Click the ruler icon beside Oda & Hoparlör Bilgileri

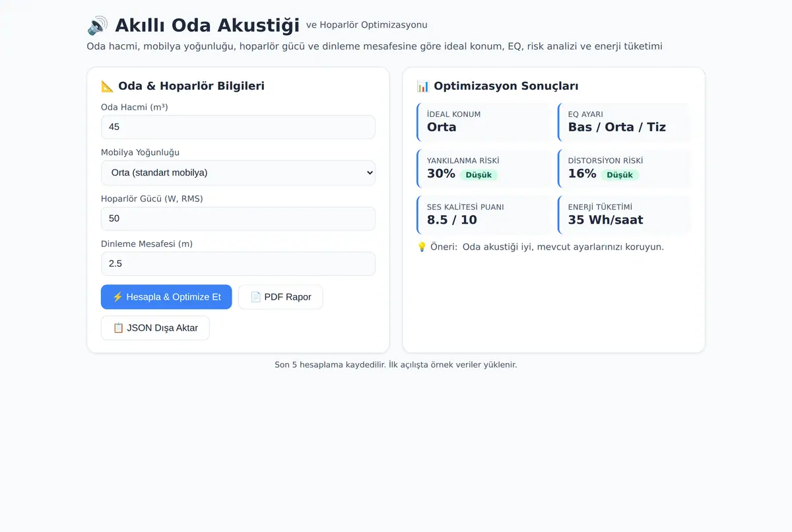pos(108,86)
